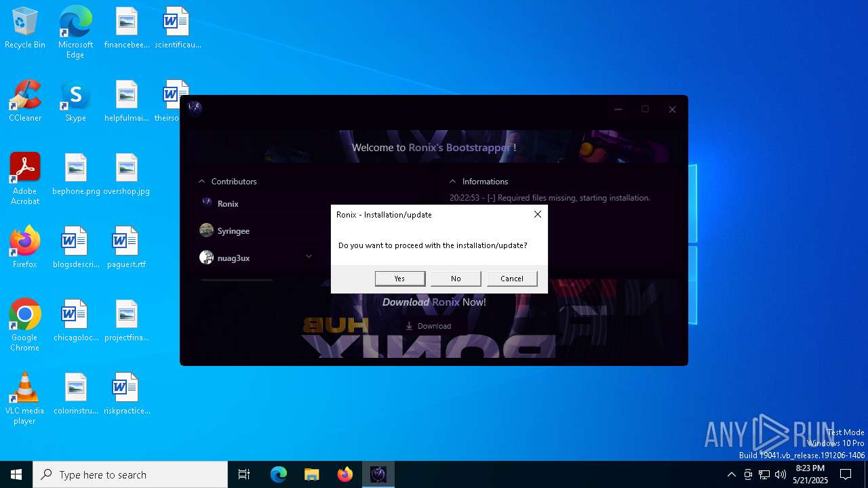Open the Windows Start menu
This screenshot has height=488, width=868.
tap(16, 474)
